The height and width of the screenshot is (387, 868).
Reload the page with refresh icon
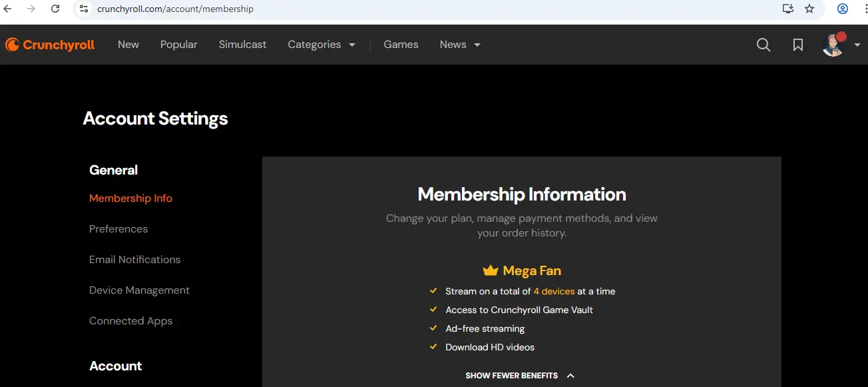point(55,9)
